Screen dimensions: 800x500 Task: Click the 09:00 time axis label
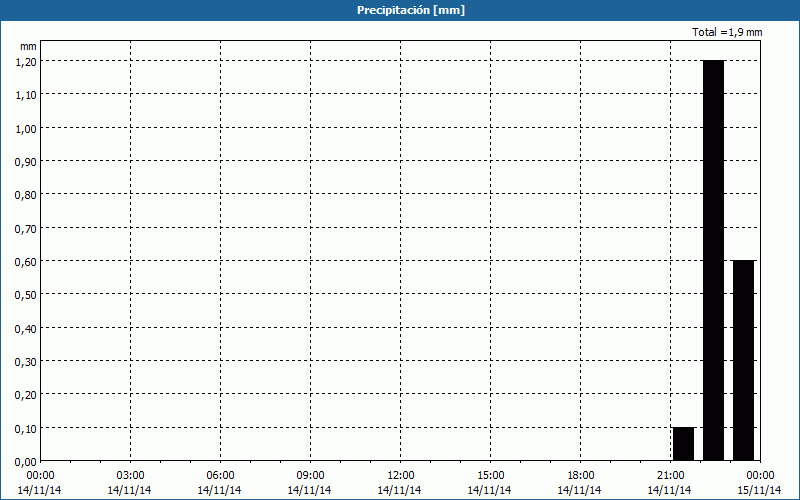coord(310,476)
